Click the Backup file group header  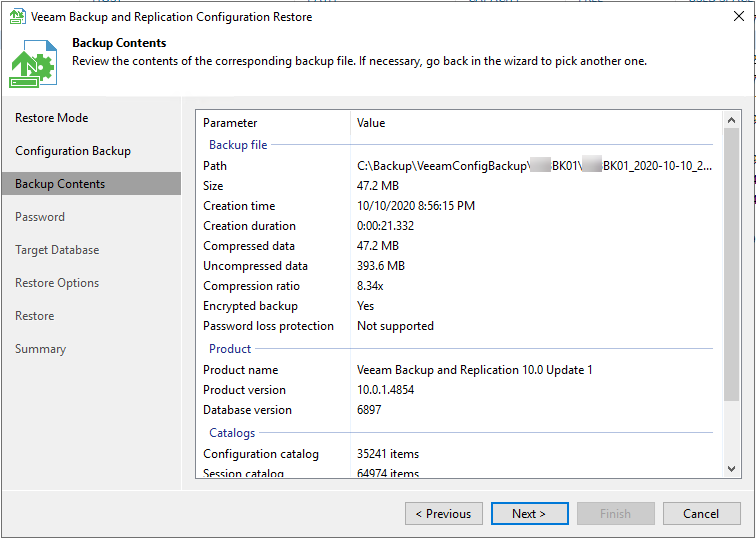238,145
